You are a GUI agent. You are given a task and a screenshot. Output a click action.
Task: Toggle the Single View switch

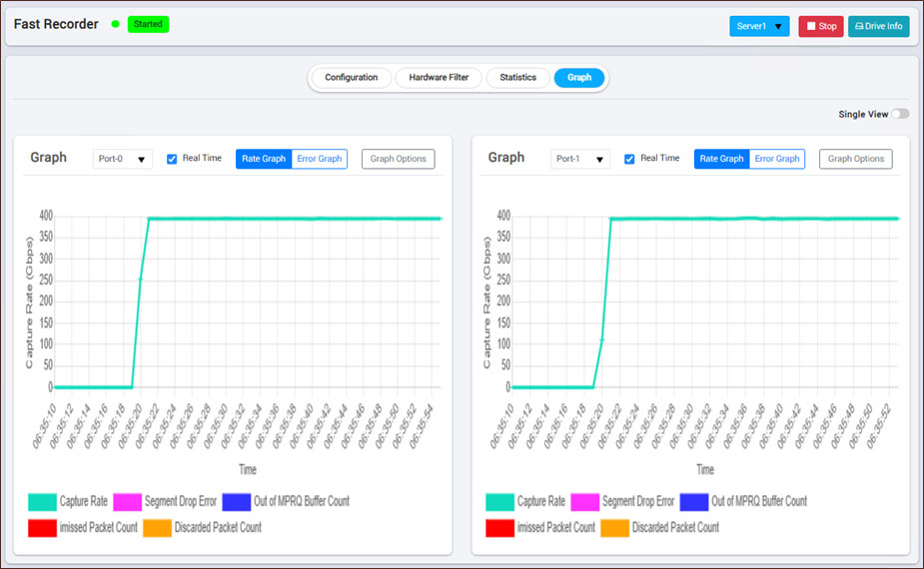(900, 114)
